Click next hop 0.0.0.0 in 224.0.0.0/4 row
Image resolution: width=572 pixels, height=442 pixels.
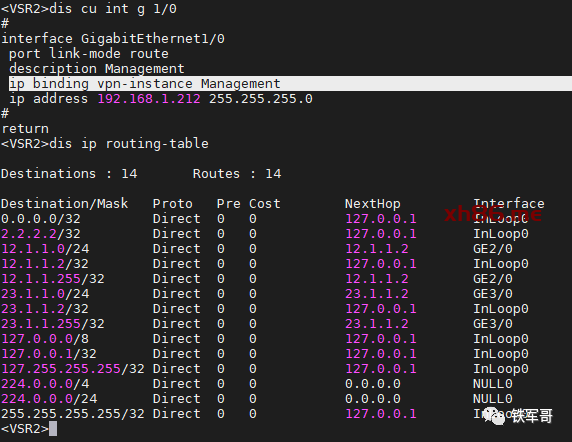click(372, 384)
